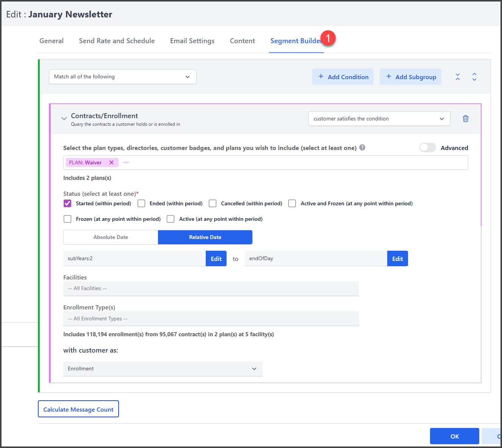Enable Cancelled (within period) checkbox

tap(213, 203)
